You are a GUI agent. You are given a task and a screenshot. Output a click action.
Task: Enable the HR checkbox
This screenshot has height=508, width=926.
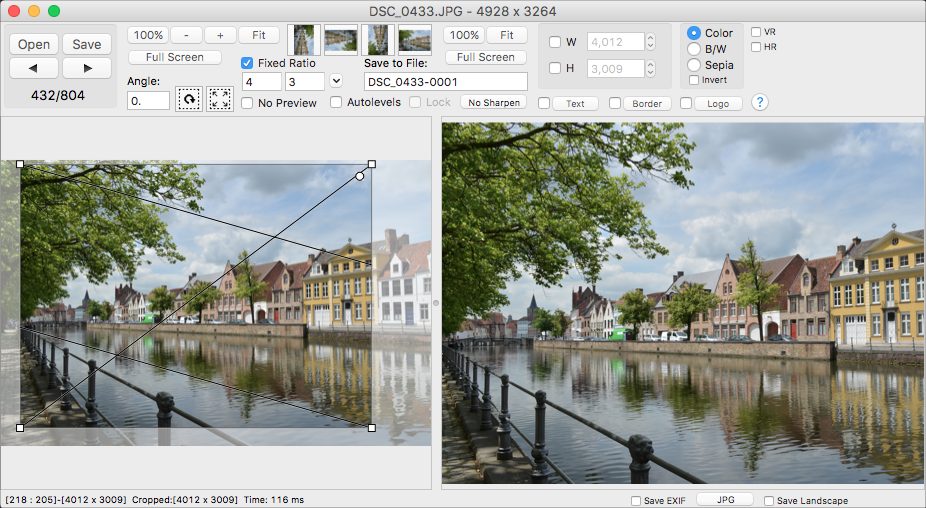tap(756, 47)
